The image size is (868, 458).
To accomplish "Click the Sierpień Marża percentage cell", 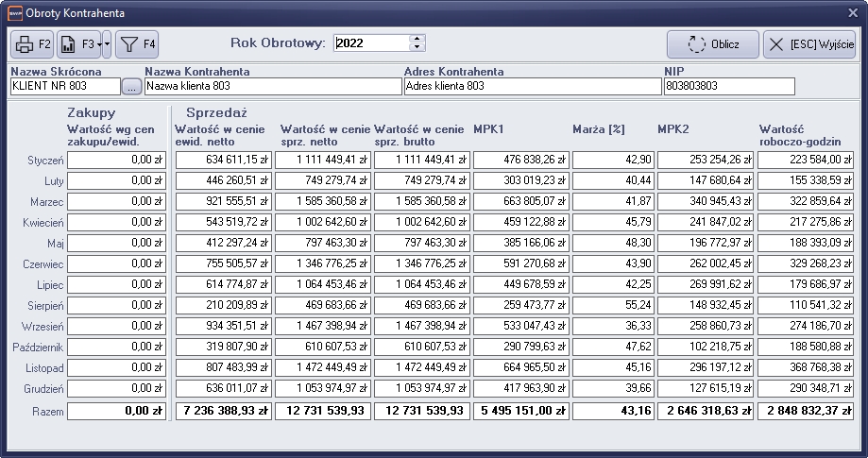I will (612, 305).
